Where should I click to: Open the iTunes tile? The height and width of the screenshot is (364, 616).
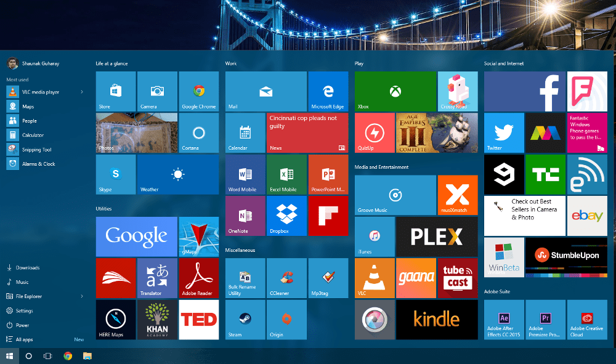(x=375, y=237)
